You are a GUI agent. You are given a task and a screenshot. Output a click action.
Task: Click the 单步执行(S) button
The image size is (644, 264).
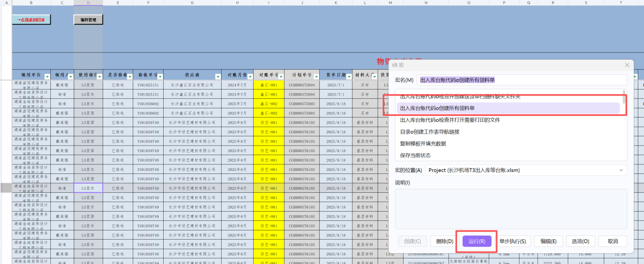click(512, 241)
